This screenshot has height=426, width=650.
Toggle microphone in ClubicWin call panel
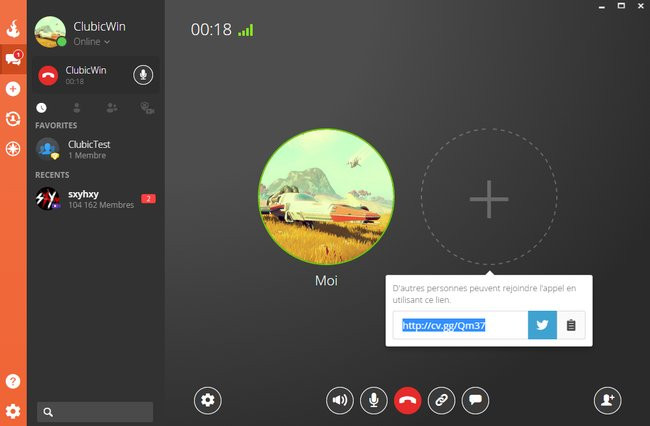point(144,75)
